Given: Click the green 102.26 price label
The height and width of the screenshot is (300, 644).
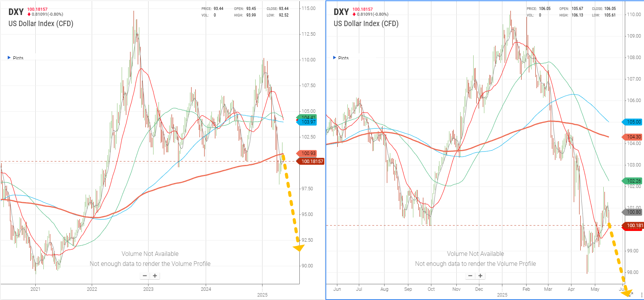Looking at the screenshot, I should point(633,181).
